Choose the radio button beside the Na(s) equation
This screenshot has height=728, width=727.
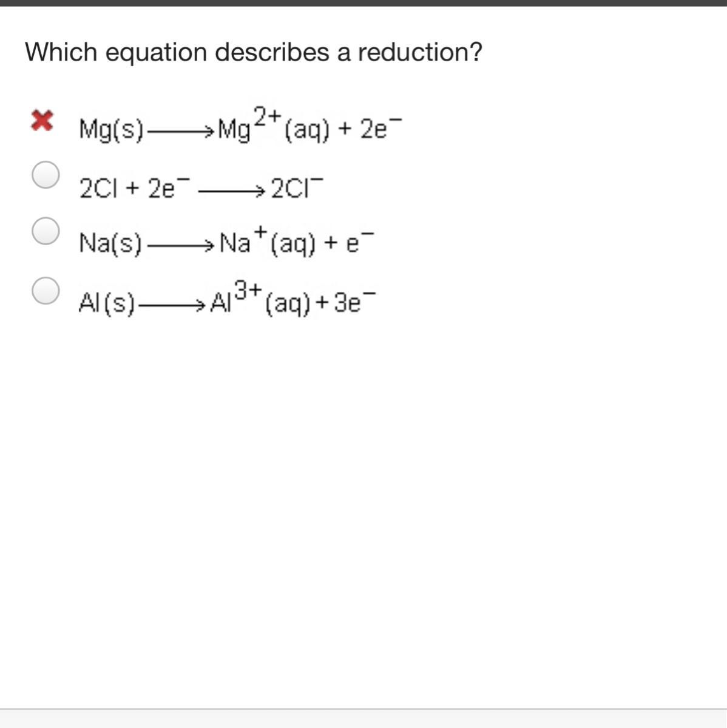[46, 231]
